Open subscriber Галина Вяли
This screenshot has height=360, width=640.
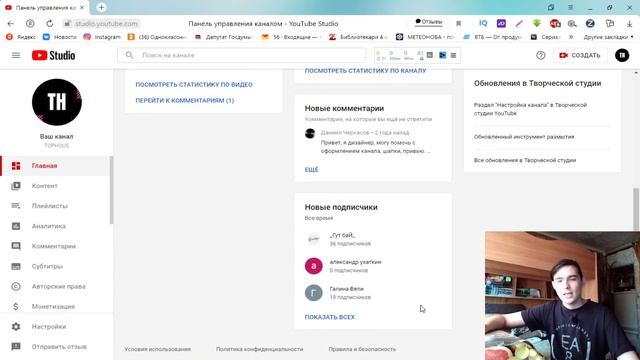(338, 293)
